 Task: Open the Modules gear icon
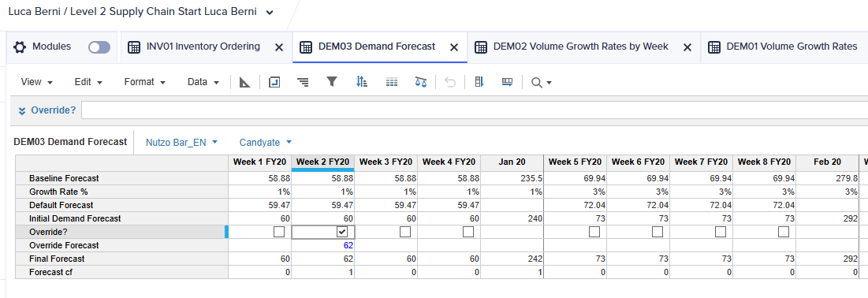20,47
